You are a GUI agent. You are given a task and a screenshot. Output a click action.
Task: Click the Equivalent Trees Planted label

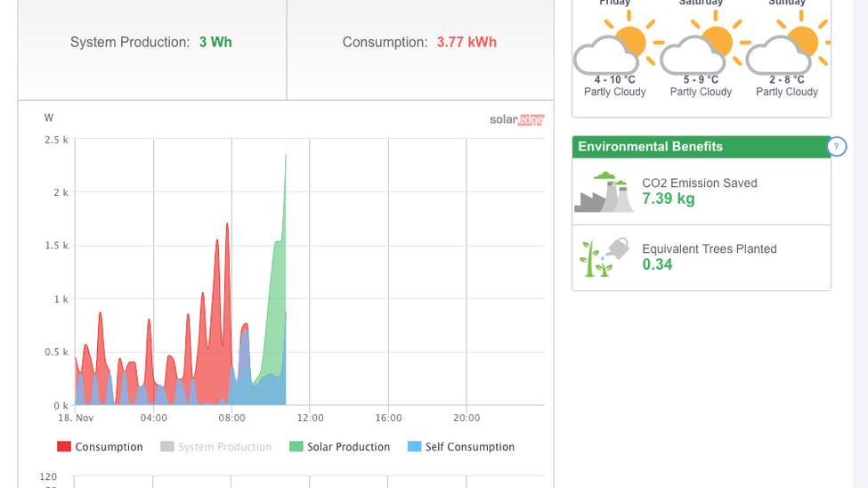(710, 249)
